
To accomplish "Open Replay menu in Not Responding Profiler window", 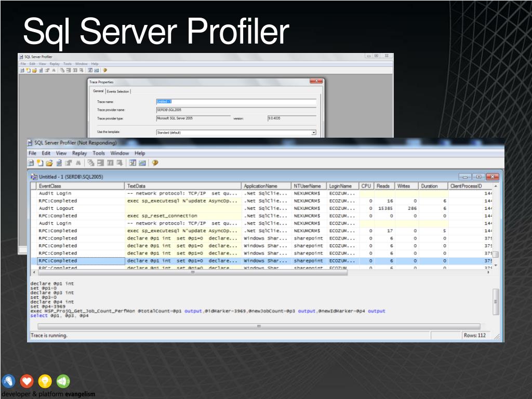I will (x=79, y=153).
